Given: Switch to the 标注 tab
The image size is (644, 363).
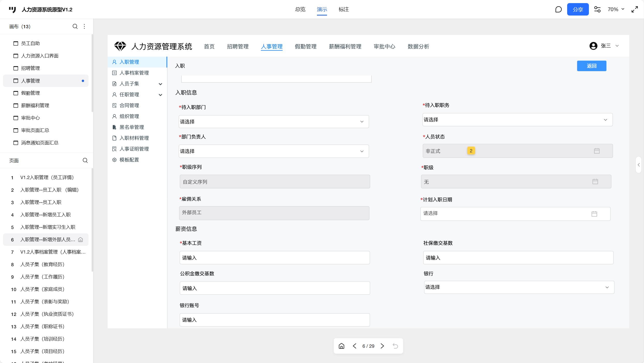Looking at the screenshot, I should (x=344, y=10).
